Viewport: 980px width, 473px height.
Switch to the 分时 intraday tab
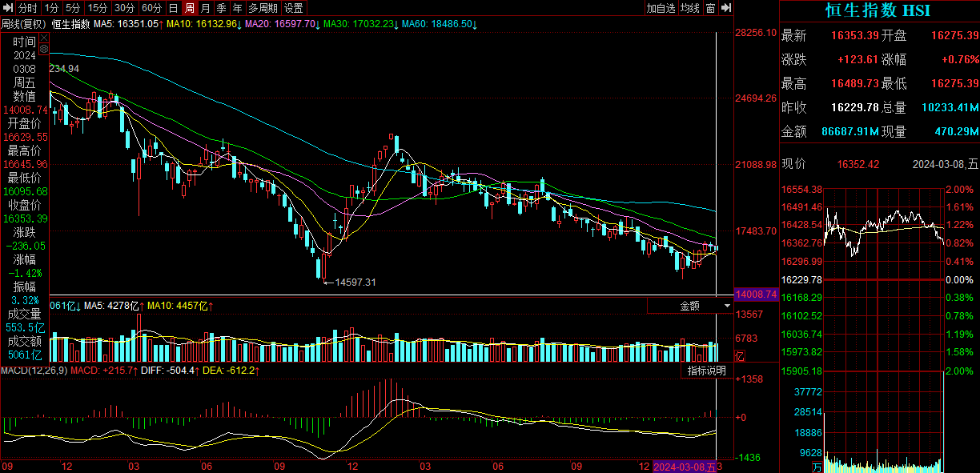(28, 8)
